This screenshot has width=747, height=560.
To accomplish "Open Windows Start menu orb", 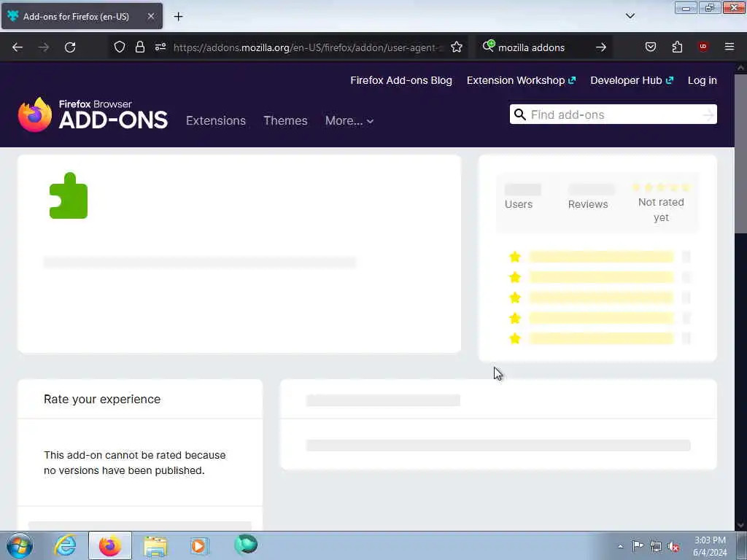I will pos(20,545).
